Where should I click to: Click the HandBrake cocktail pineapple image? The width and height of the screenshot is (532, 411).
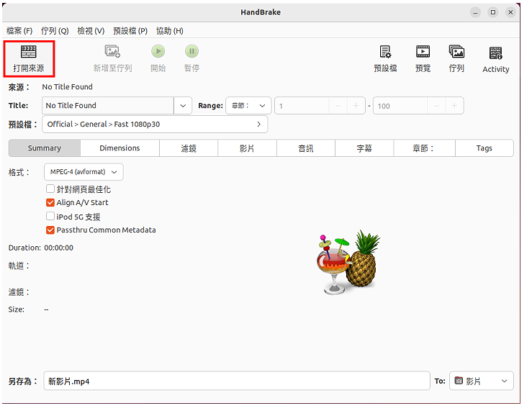(x=348, y=263)
